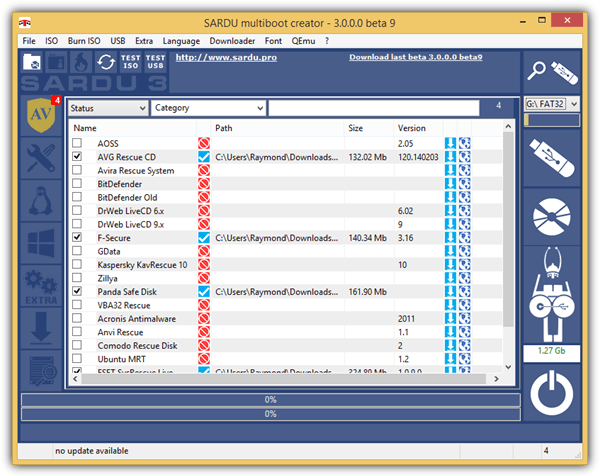Open the report magnifier sidebar icon
The width and height of the screenshot is (600, 476).
(x=41, y=370)
